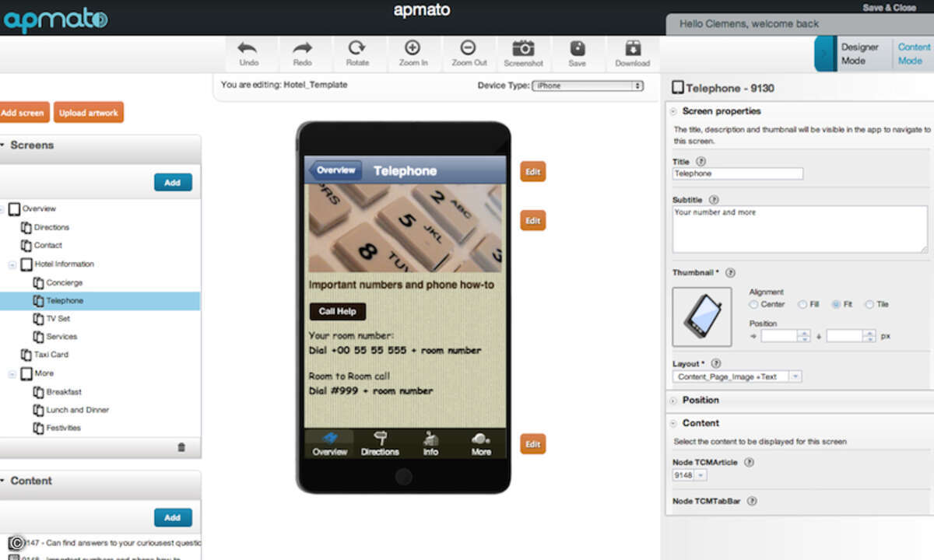Tap More tab in phone preview
Screen dimensions: 934x560
pos(481,443)
